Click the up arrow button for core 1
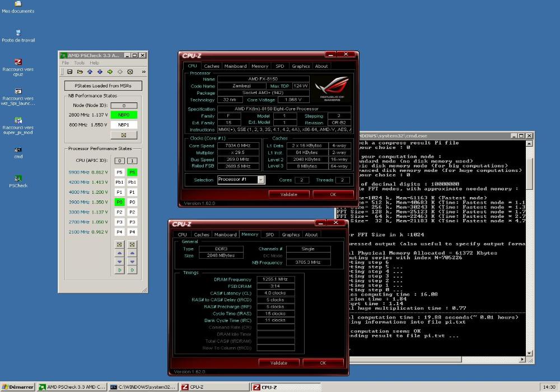The height and width of the screenshot is (392, 560). click(132, 253)
